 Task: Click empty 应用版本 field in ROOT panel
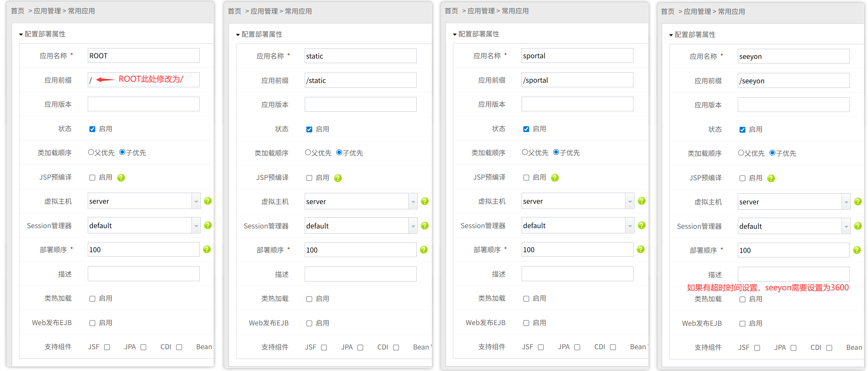143,104
